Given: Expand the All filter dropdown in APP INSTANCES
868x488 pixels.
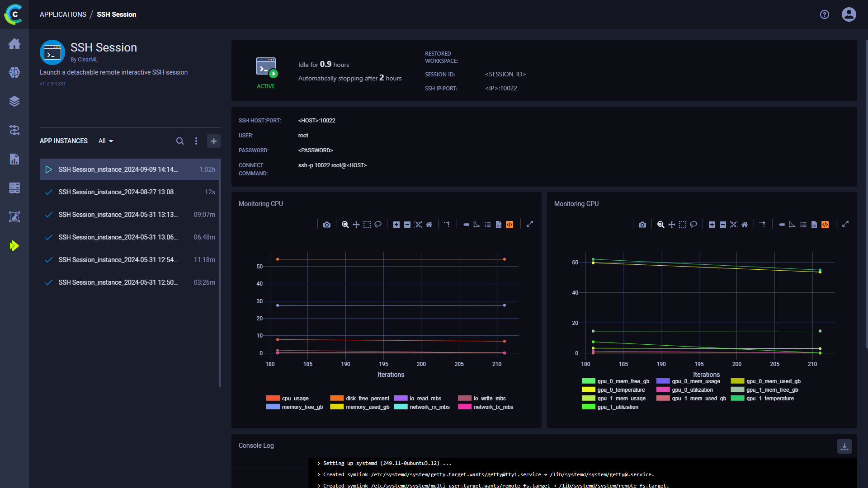Looking at the screenshot, I should click(105, 141).
